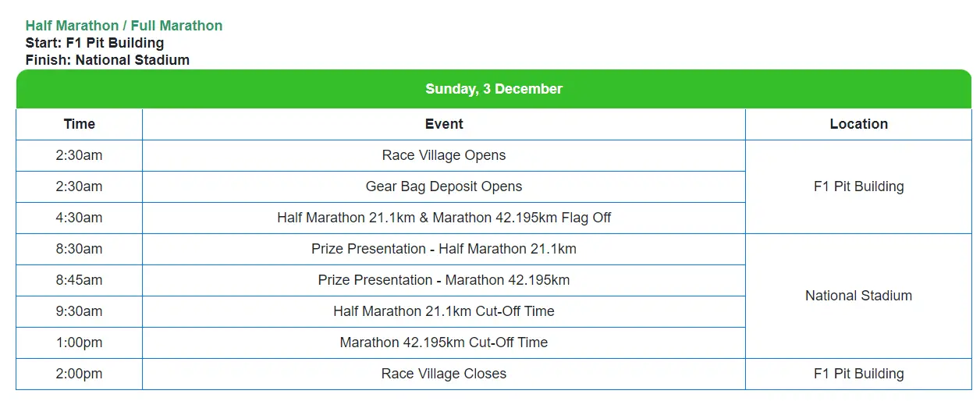Select the Sunday, 3 December header bar

click(x=494, y=89)
